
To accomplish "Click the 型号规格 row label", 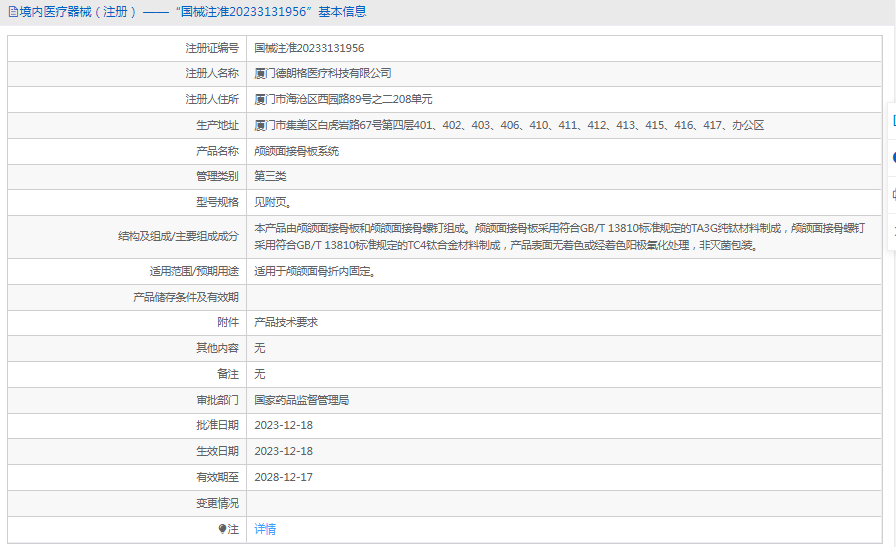I will tap(217, 202).
